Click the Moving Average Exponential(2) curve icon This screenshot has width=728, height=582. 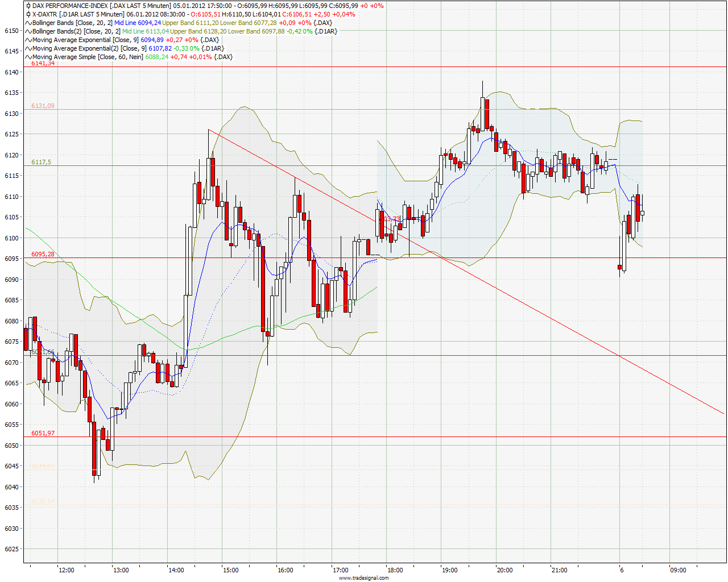(x=27, y=48)
